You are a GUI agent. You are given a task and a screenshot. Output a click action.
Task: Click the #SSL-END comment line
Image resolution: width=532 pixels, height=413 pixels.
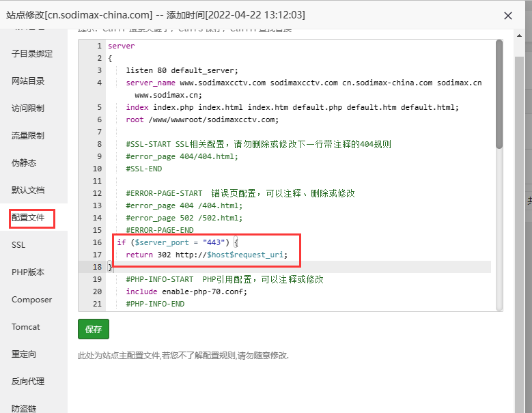click(144, 169)
